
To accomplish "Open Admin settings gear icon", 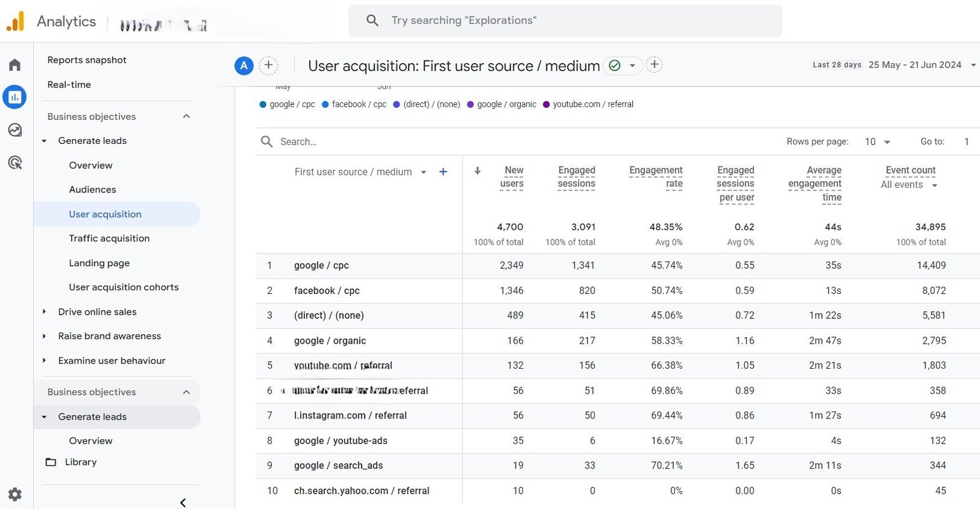I will (x=15, y=494).
